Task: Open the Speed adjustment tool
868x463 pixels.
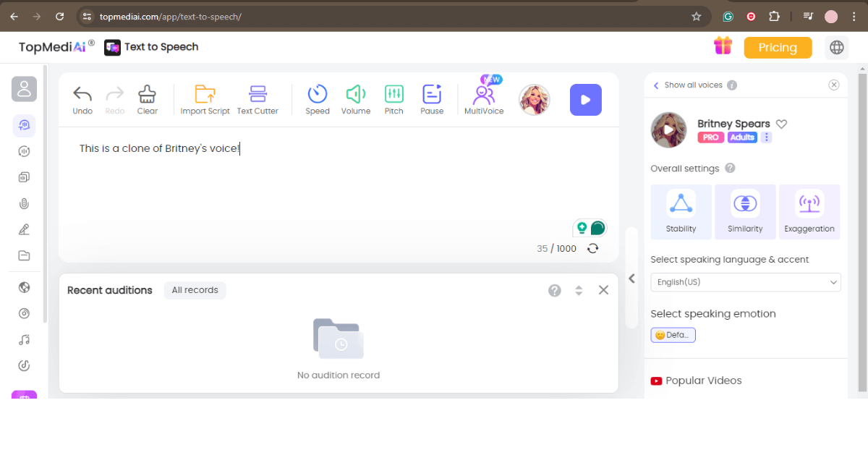Action: click(x=318, y=94)
